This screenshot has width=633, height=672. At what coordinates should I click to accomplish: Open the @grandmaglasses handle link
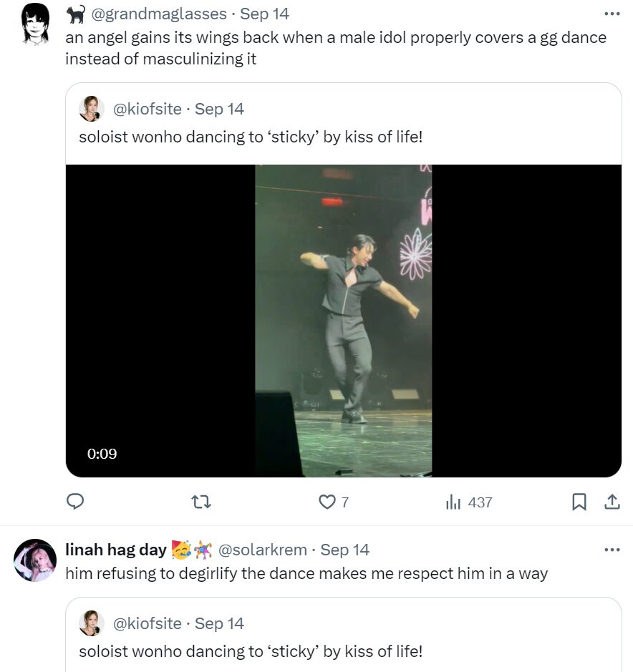tap(159, 14)
